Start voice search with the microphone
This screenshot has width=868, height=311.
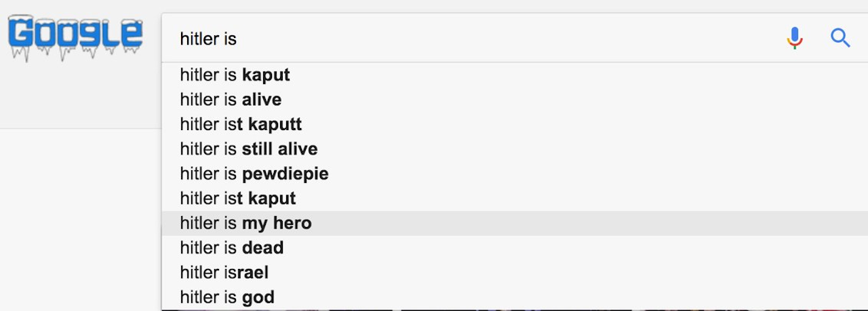point(795,38)
